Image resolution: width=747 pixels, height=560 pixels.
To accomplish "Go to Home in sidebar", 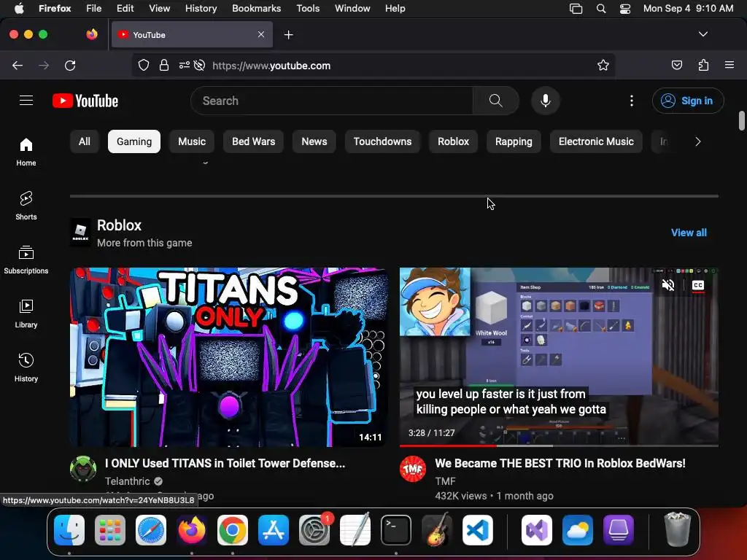I will point(26,152).
